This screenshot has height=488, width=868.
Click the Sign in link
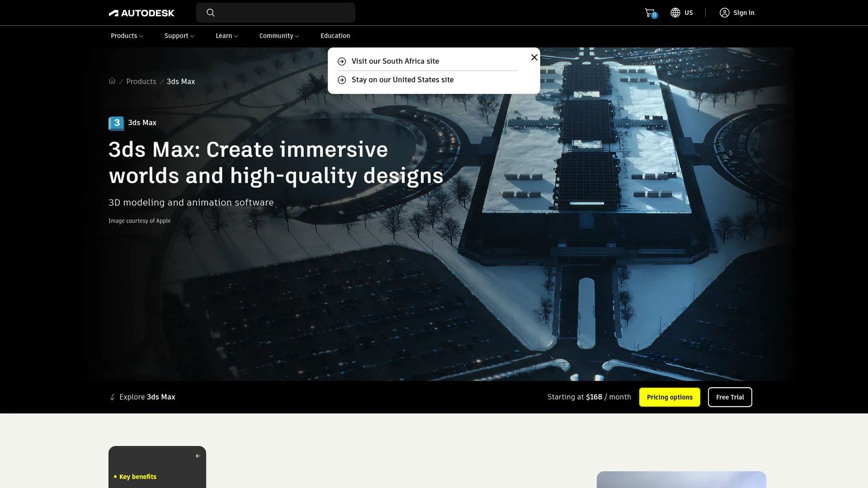point(744,13)
